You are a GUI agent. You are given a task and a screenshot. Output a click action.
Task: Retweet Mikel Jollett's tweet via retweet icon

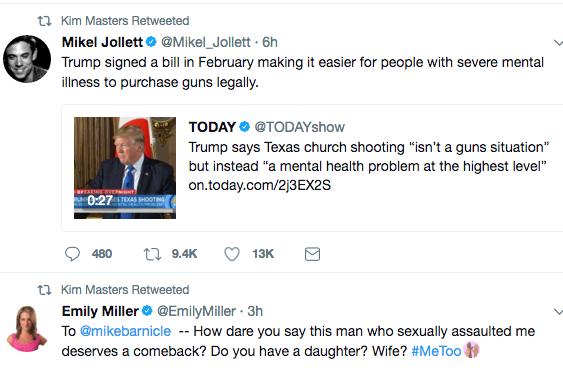152,254
